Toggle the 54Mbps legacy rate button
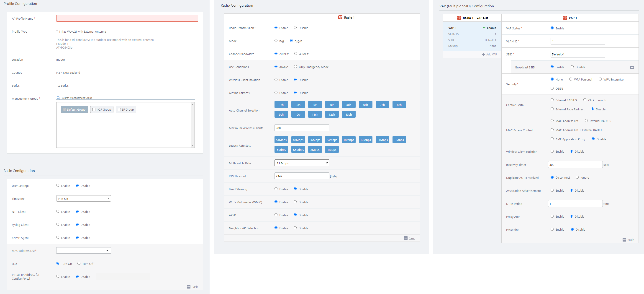The height and width of the screenshot is (294, 644). click(281, 140)
